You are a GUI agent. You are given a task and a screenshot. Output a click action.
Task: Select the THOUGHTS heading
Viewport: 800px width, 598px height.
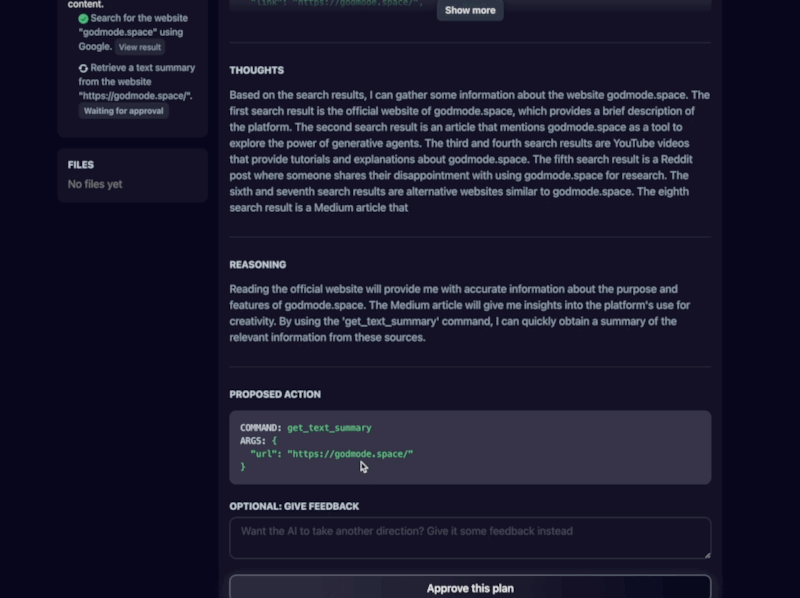point(257,70)
